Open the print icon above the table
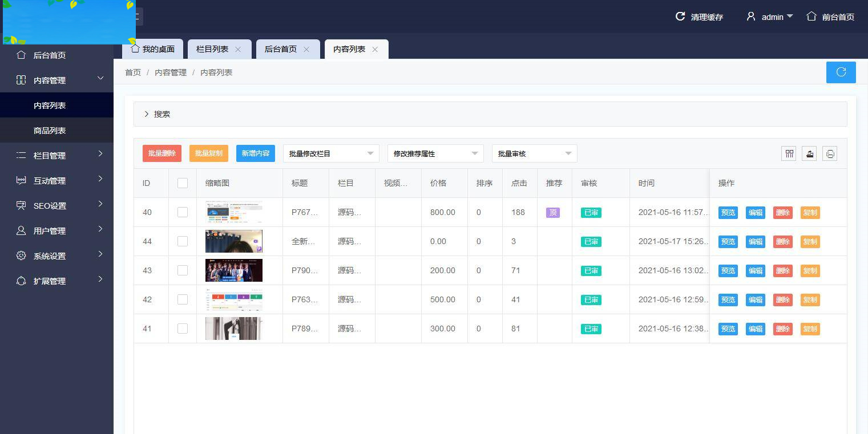The width and height of the screenshot is (868, 434). [829, 153]
